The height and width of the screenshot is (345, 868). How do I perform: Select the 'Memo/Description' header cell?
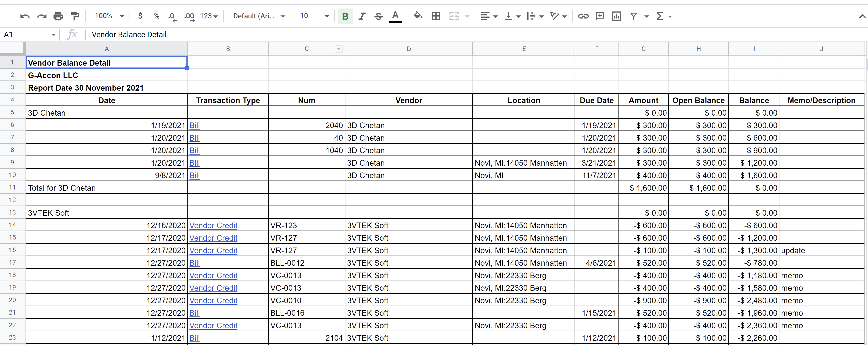pos(821,100)
